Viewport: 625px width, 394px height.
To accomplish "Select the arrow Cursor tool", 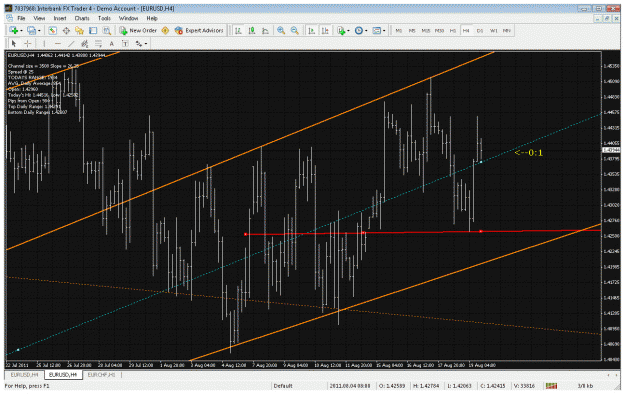I will pos(14,43).
